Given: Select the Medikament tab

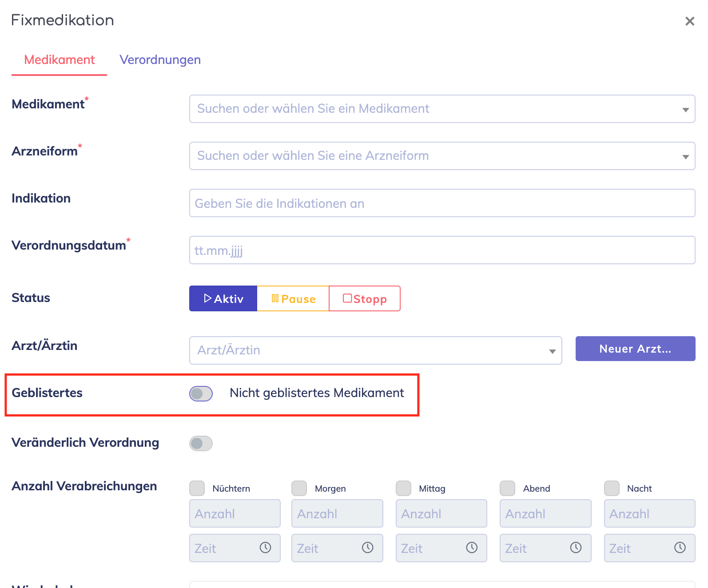Looking at the screenshot, I should point(59,60).
